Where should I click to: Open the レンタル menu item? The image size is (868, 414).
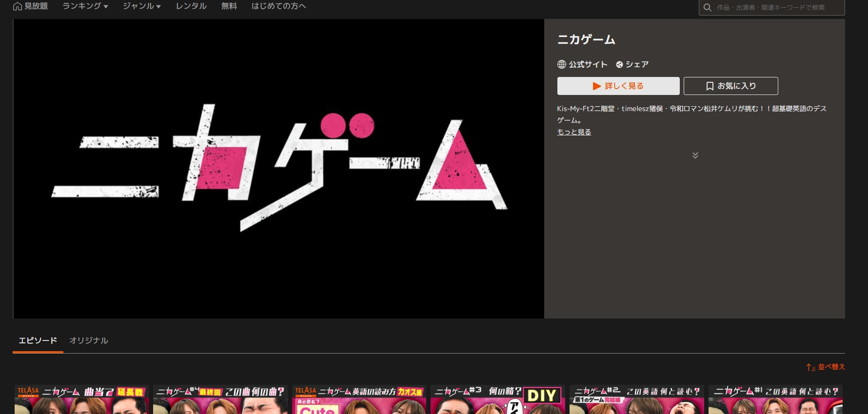(x=191, y=6)
